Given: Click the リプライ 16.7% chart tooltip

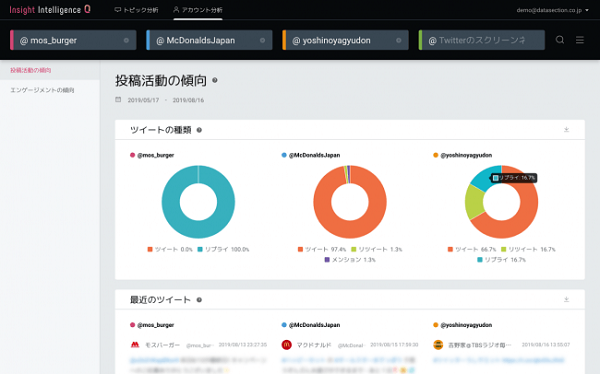Looking at the screenshot, I should (514, 178).
